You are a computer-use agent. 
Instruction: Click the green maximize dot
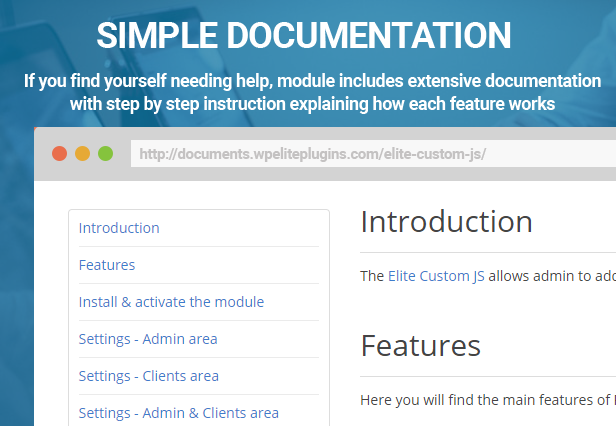105,154
